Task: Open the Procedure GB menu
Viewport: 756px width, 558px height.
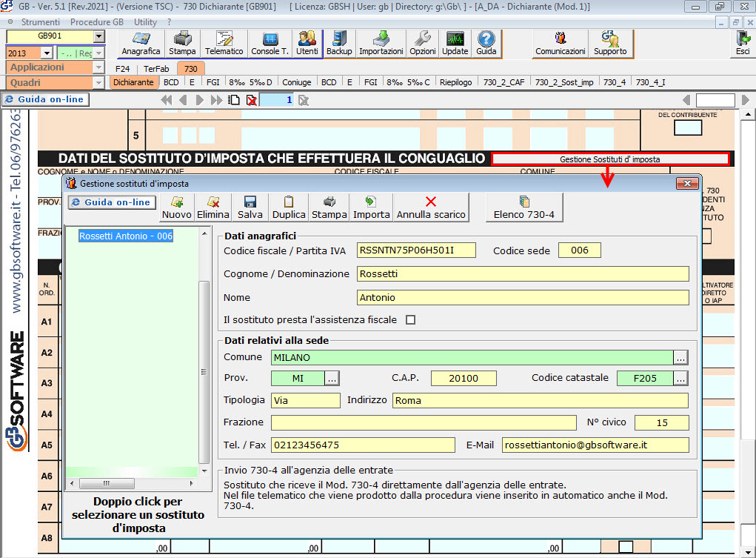Action: click(x=97, y=22)
